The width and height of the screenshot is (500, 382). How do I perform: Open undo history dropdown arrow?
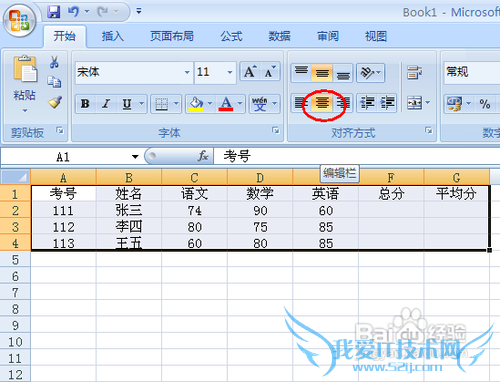point(87,12)
